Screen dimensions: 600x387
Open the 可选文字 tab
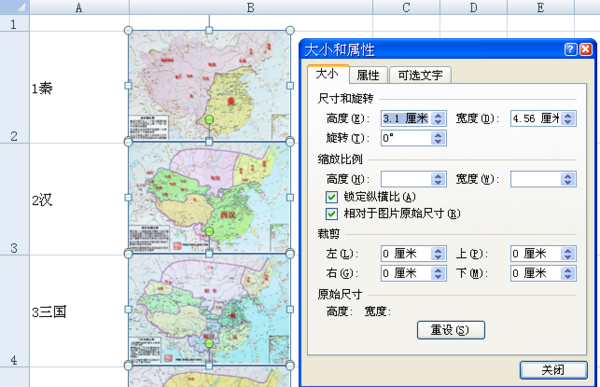pos(420,75)
